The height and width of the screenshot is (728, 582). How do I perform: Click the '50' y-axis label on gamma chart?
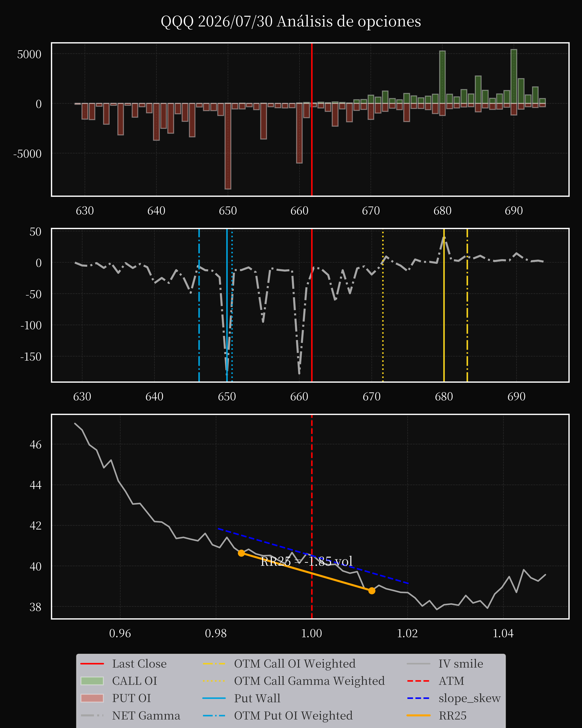[x=35, y=232]
